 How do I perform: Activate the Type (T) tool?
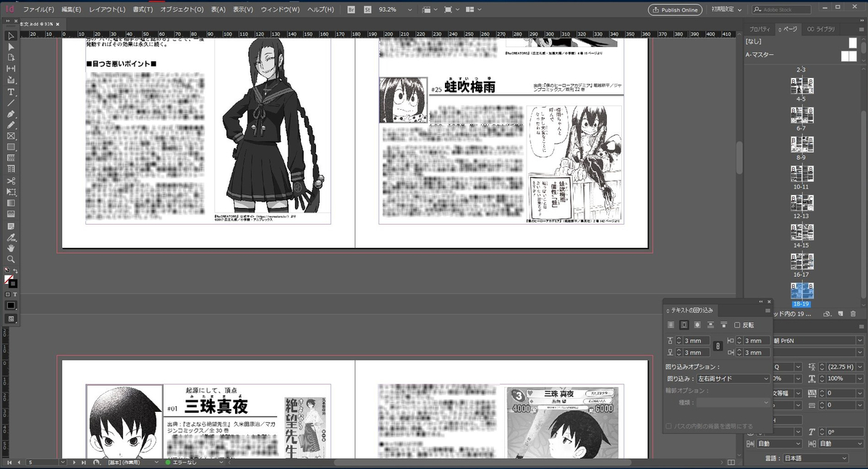(11, 92)
